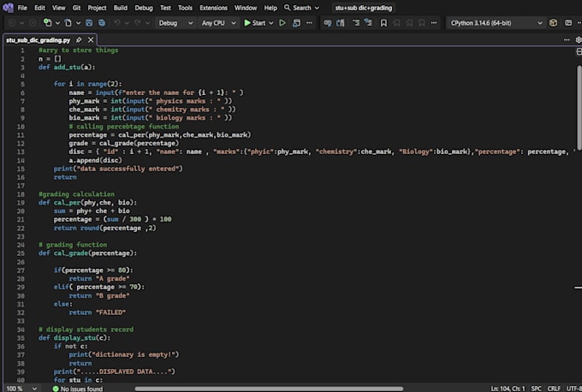Open the CPython 3.14.6 (64-bit) environment dropdown
This screenshot has width=582, height=392.
click(496, 23)
